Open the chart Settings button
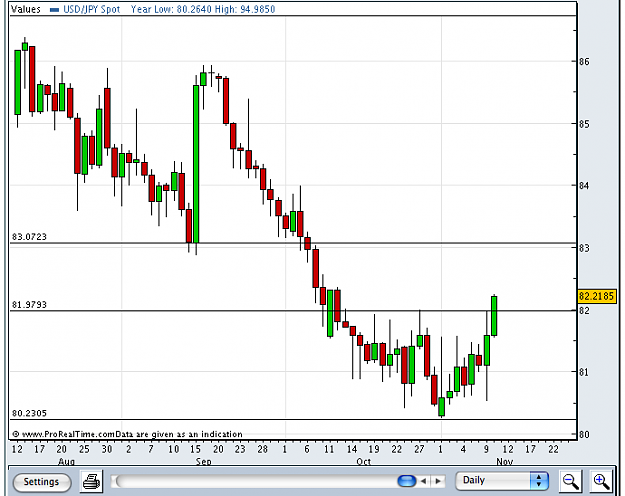625x496 pixels. tap(42, 482)
